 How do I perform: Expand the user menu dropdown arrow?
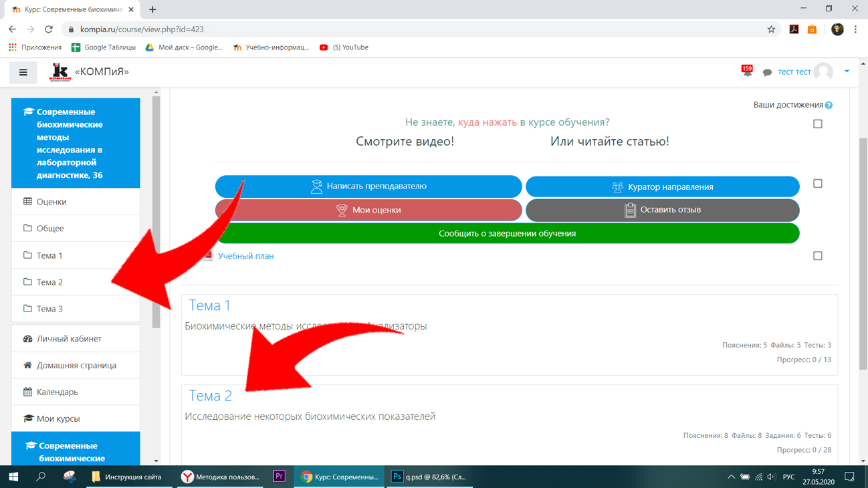pyautogui.click(x=847, y=72)
